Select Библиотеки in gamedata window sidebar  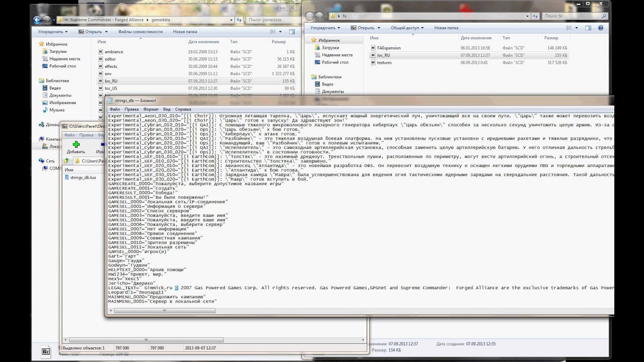[53, 80]
